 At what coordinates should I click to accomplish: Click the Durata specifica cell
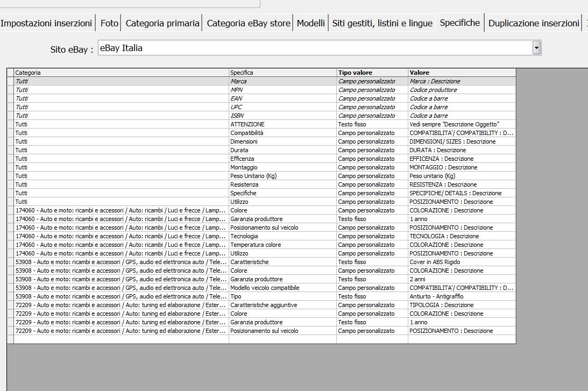click(283, 151)
